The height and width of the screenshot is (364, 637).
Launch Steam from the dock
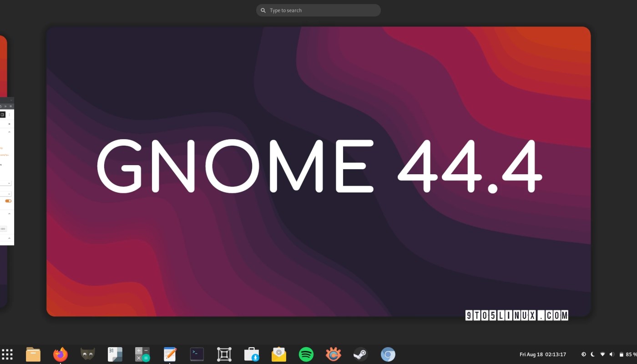click(361, 354)
